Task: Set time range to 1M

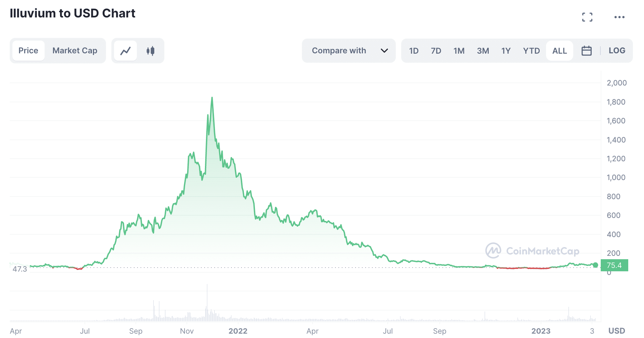Action: click(x=459, y=51)
